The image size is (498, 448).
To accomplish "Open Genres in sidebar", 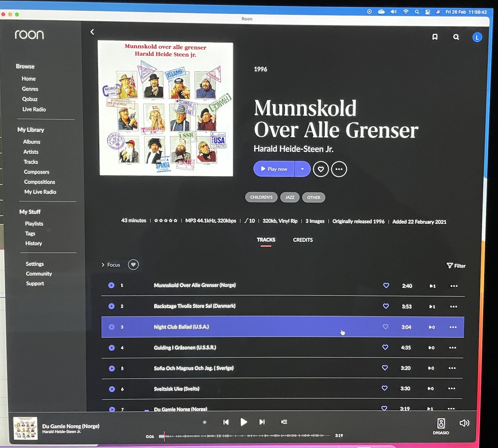I will pos(30,89).
